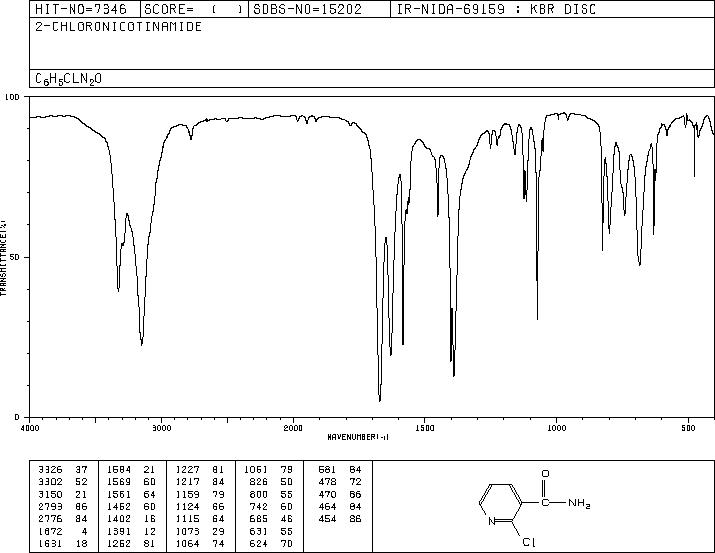Click the compound name 2-CHLORONICOTINAMIDE
Screen dimensions: 715x553
tap(119, 27)
